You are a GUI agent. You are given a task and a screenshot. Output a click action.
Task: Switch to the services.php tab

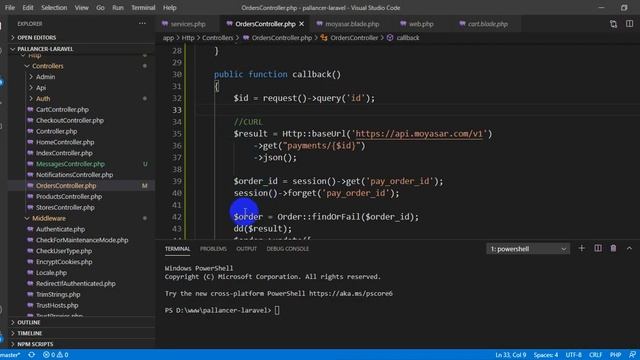pos(188,24)
